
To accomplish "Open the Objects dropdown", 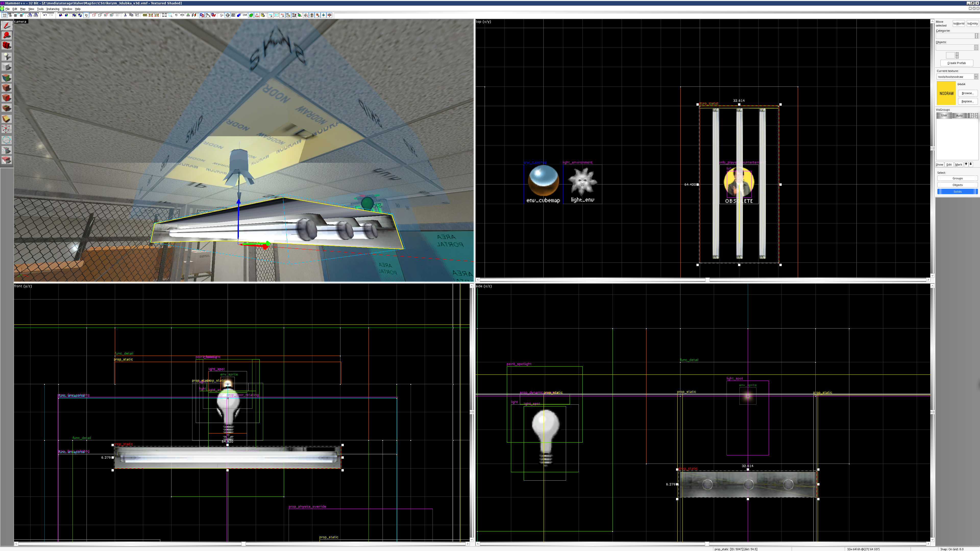I will pyautogui.click(x=976, y=47).
